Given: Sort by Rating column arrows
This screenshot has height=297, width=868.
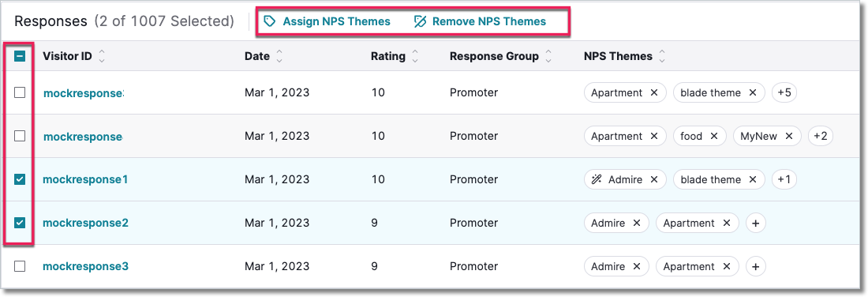Looking at the screenshot, I should pos(415,56).
